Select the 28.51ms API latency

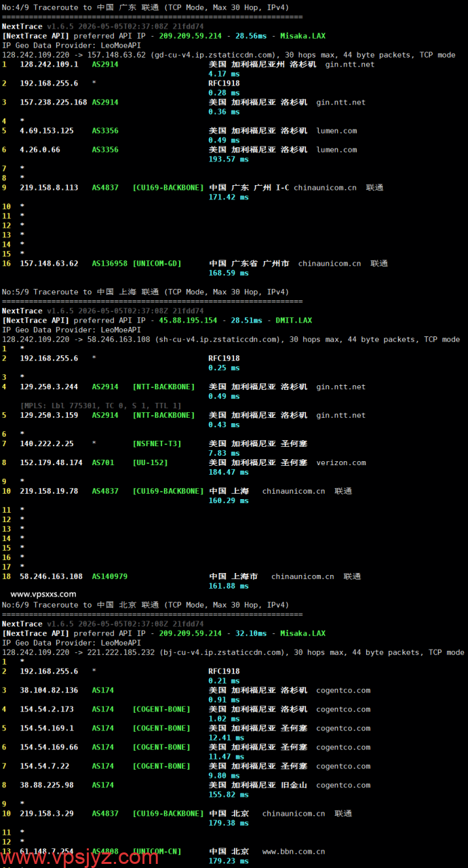pyautogui.click(x=246, y=321)
